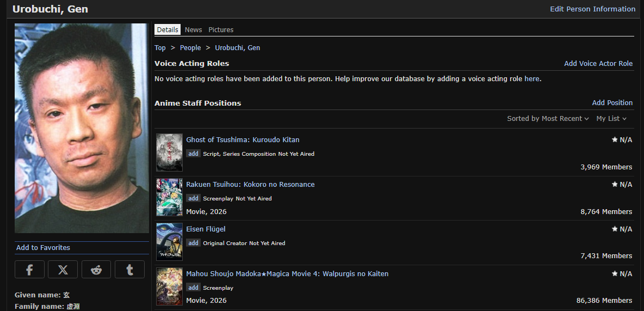Click 'Anime Staff Positions' heading
This screenshot has width=644, height=311.
pos(197,103)
